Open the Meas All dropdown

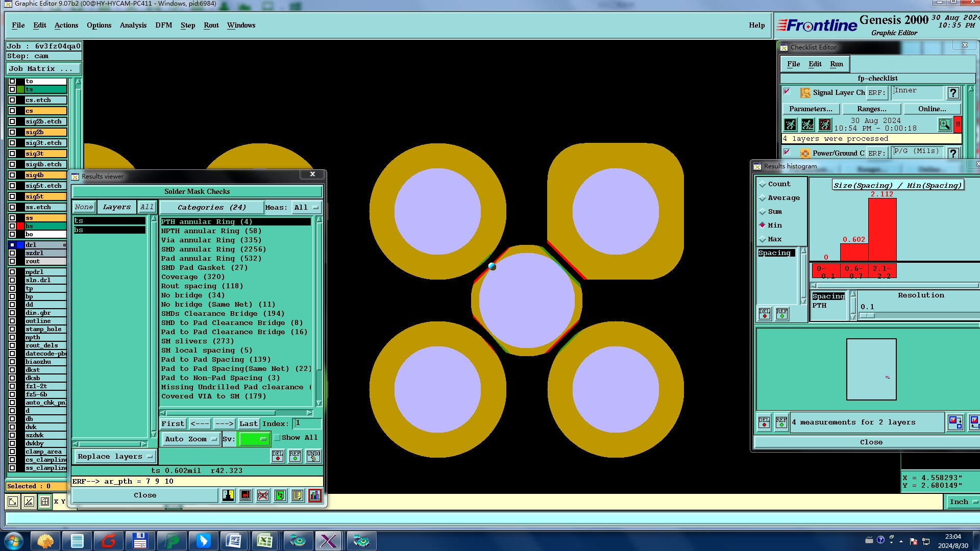[306, 208]
